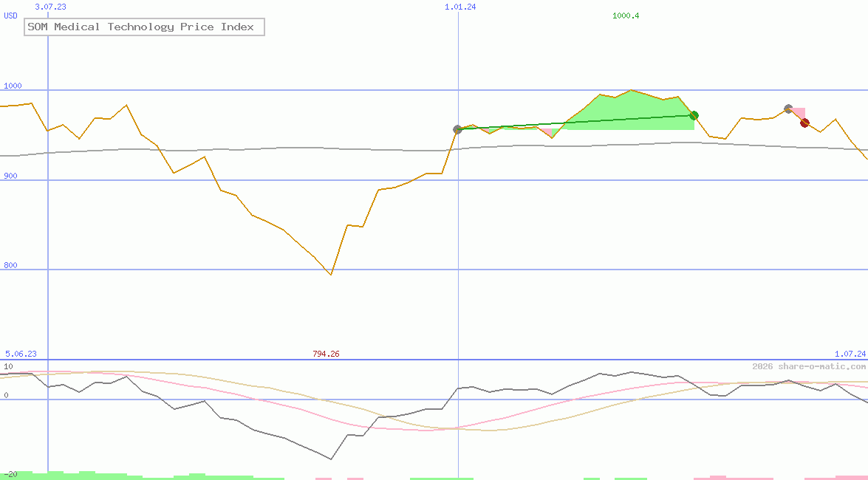This screenshot has width=868, height=480.
Task: Click the 5.06.23 start date label
Action: [21, 354]
